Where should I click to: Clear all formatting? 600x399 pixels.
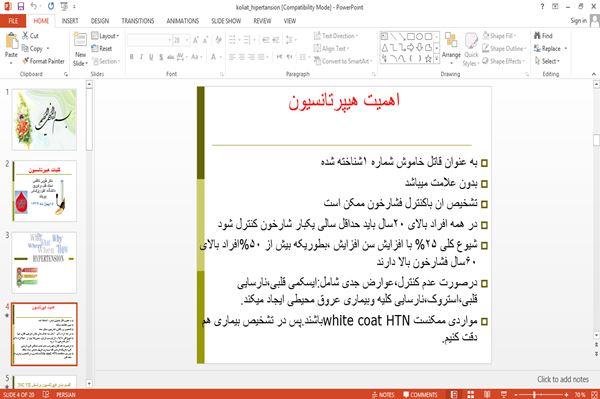[x=218, y=40]
